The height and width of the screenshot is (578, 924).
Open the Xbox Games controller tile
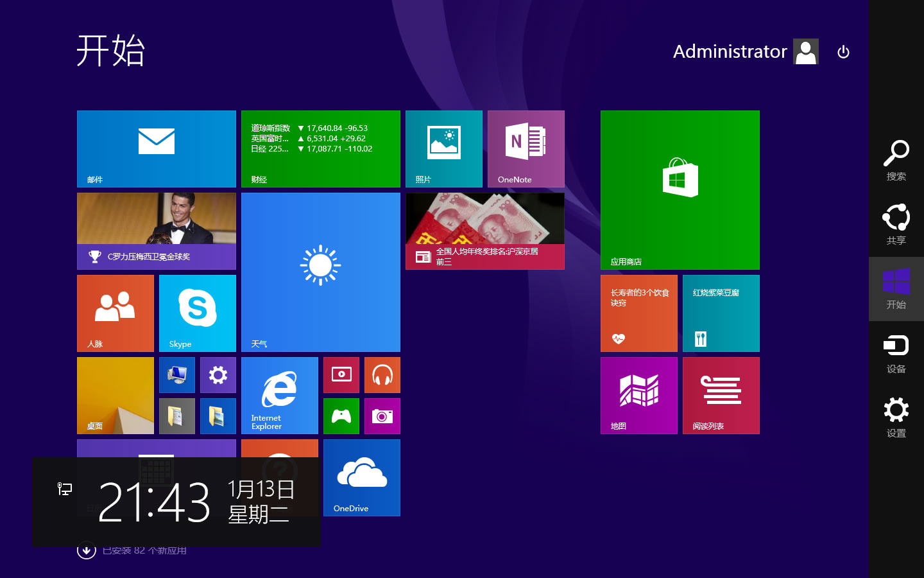341,416
